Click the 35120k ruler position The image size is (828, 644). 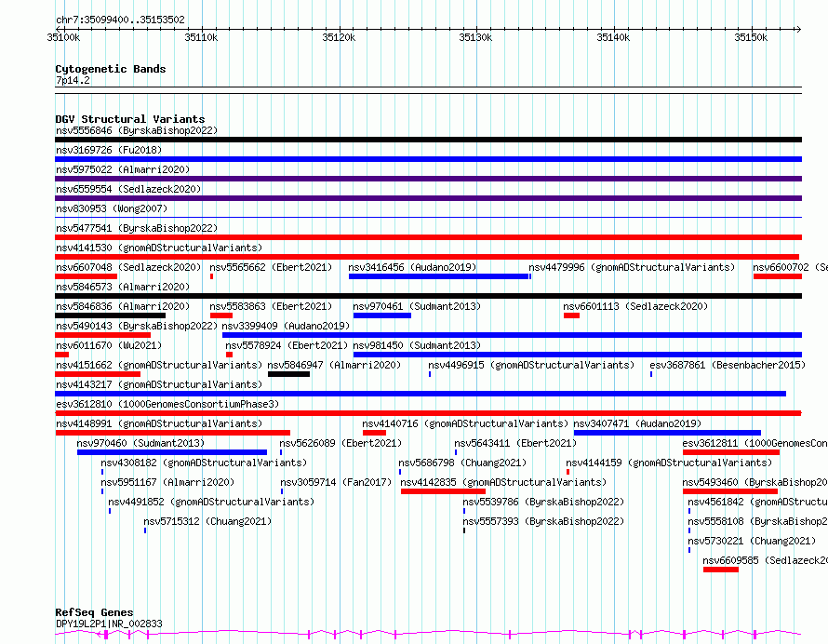point(339,37)
